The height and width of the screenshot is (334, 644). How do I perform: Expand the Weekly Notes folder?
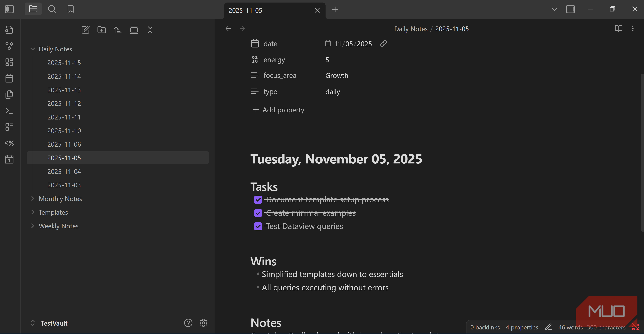(x=33, y=226)
